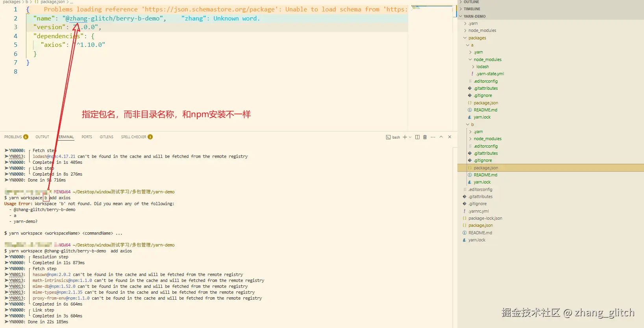Switch to the PROBLEMS tab
The width and height of the screenshot is (644, 328).
(x=13, y=137)
